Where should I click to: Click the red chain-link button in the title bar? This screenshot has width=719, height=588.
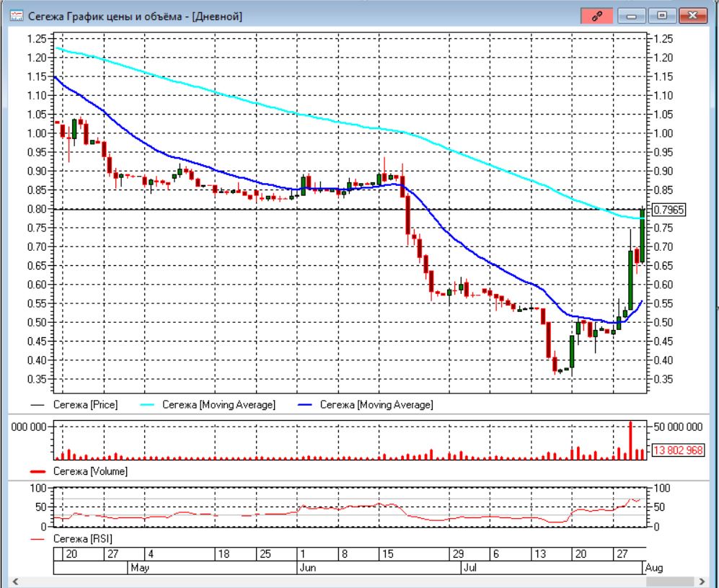point(596,16)
